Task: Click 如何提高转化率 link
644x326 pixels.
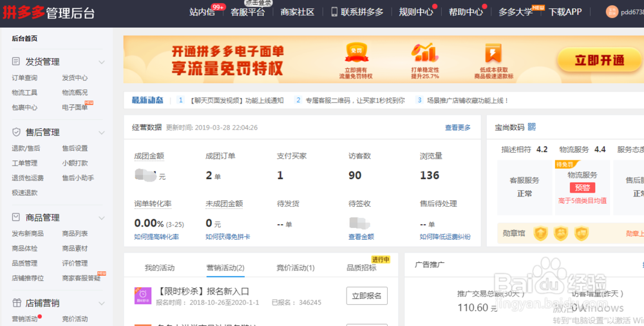Action: pyautogui.click(x=156, y=237)
